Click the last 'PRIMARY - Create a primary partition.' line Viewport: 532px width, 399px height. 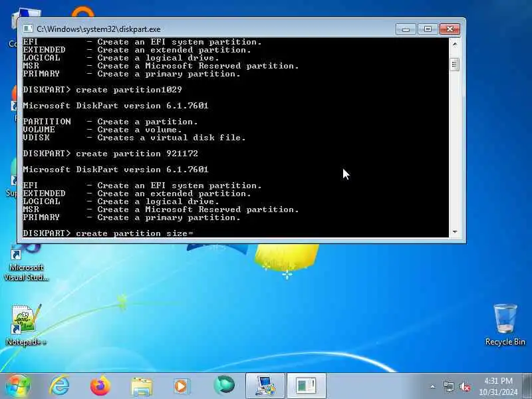[132, 217]
